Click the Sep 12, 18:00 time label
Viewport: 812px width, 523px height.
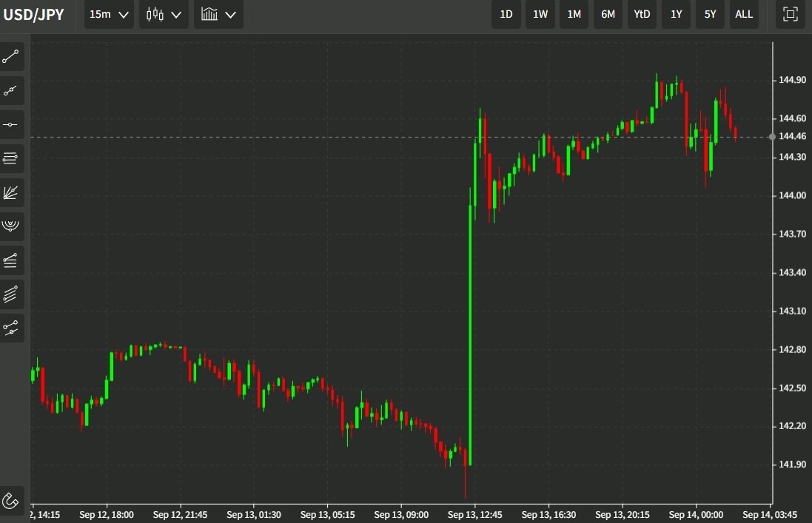point(107,515)
